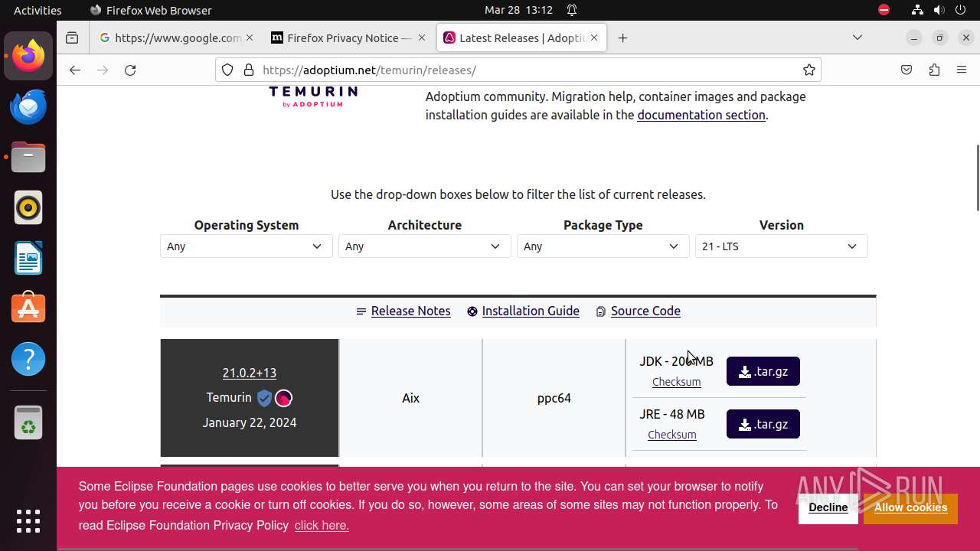Open Rhythmbox music player in dock
The width and height of the screenshot is (980, 551).
click(28, 207)
